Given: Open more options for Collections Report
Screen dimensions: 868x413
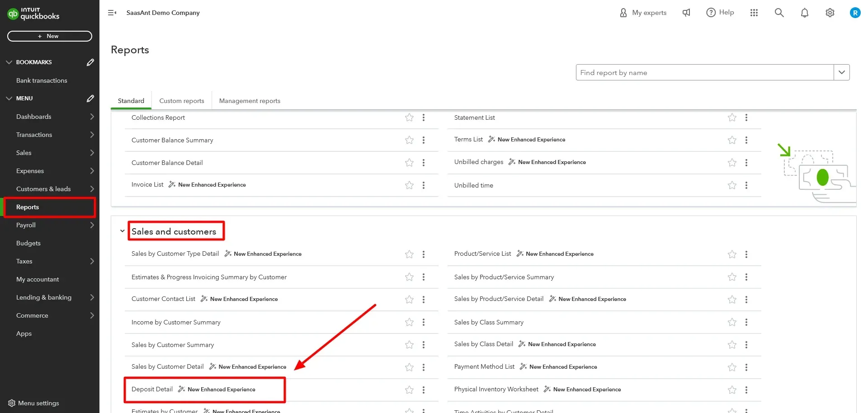Looking at the screenshot, I should point(424,117).
